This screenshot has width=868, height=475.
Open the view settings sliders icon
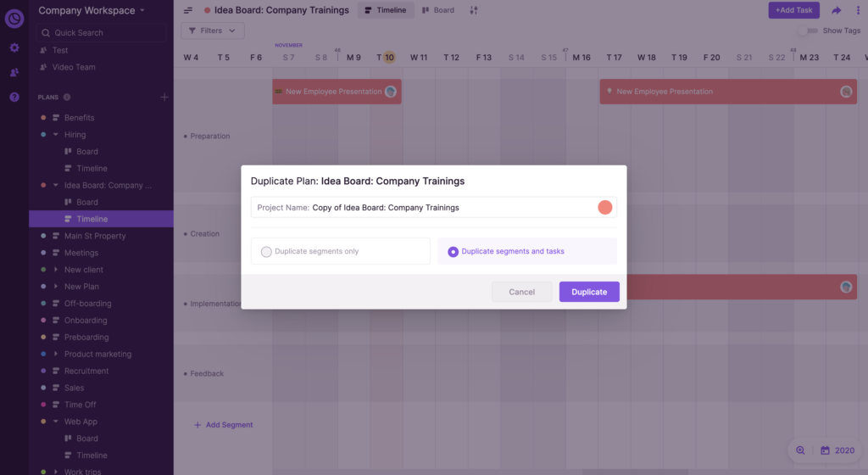tap(474, 10)
